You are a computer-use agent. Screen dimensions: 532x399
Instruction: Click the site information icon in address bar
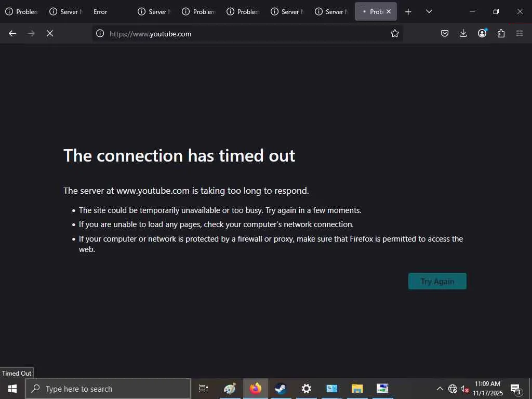[100, 33]
